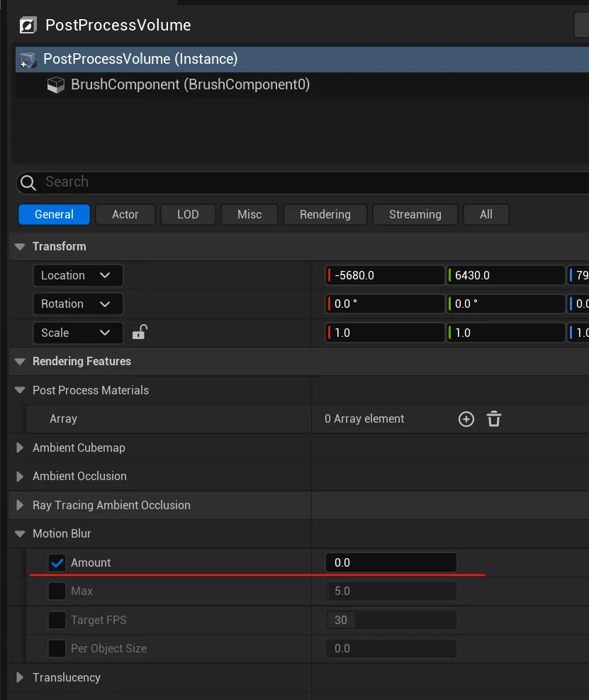The image size is (589, 700).
Task: Click the BrushComponent cube icon
Action: coord(55,84)
